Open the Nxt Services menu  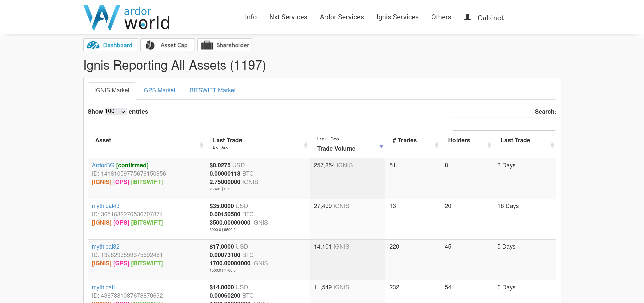click(x=288, y=17)
